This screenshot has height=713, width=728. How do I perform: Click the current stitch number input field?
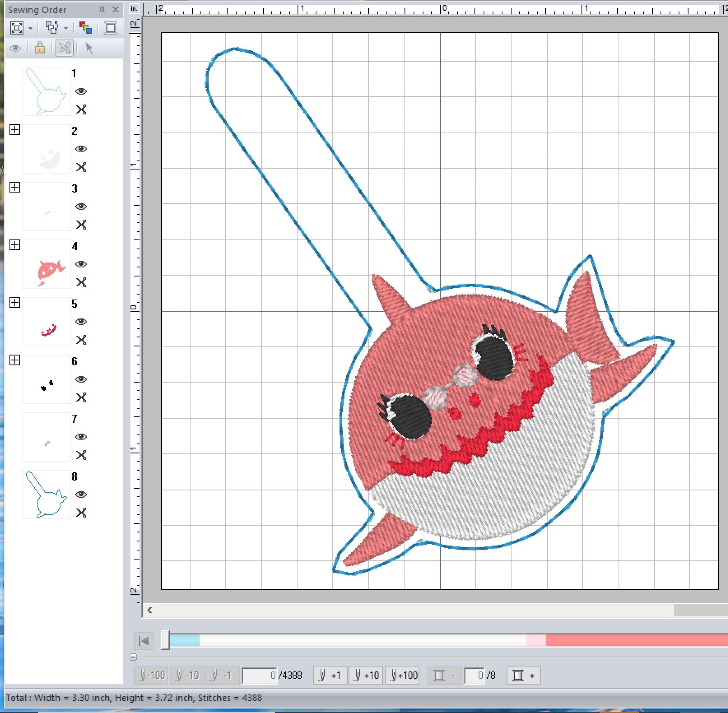pyautogui.click(x=259, y=676)
